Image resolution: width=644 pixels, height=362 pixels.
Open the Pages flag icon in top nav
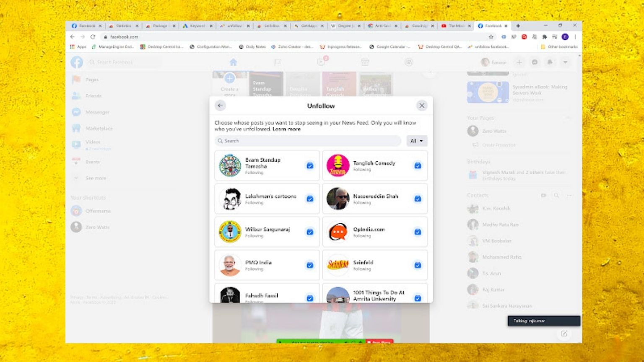tap(277, 62)
